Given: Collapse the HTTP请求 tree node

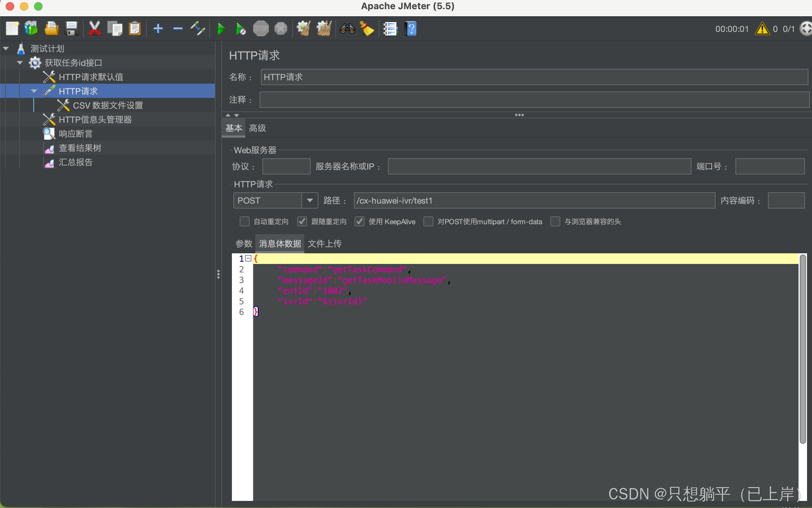Looking at the screenshot, I should [34, 91].
